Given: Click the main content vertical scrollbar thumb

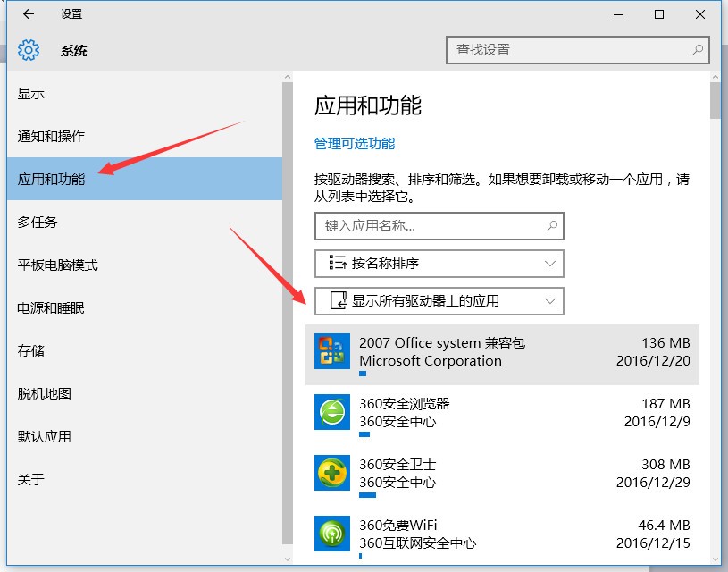Looking at the screenshot, I should pyautogui.click(x=715, y=99).
